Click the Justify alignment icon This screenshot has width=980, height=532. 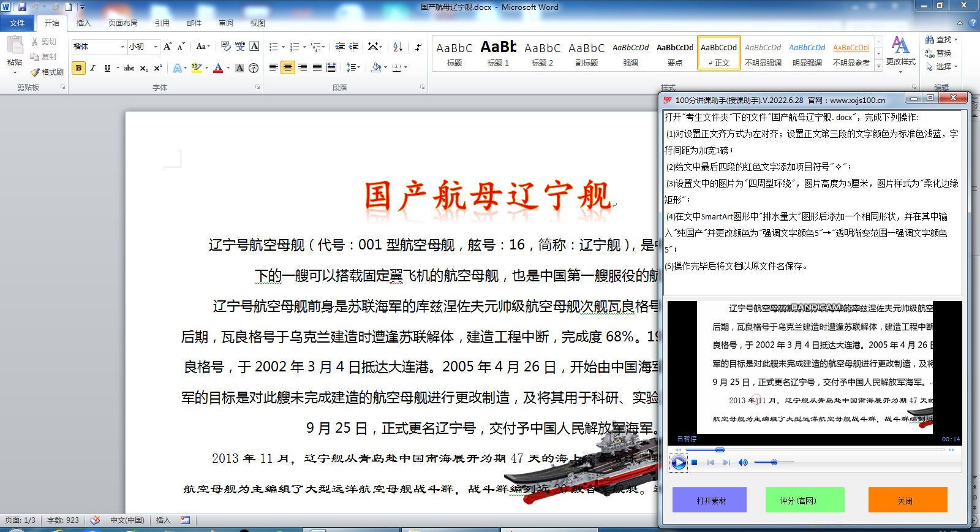coord(317,67)
